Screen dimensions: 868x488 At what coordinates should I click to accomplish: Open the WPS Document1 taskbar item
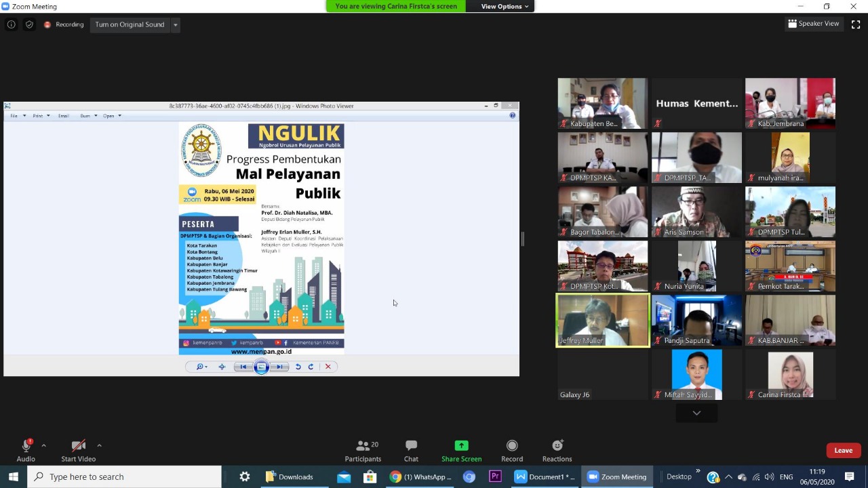coord(545,476)
